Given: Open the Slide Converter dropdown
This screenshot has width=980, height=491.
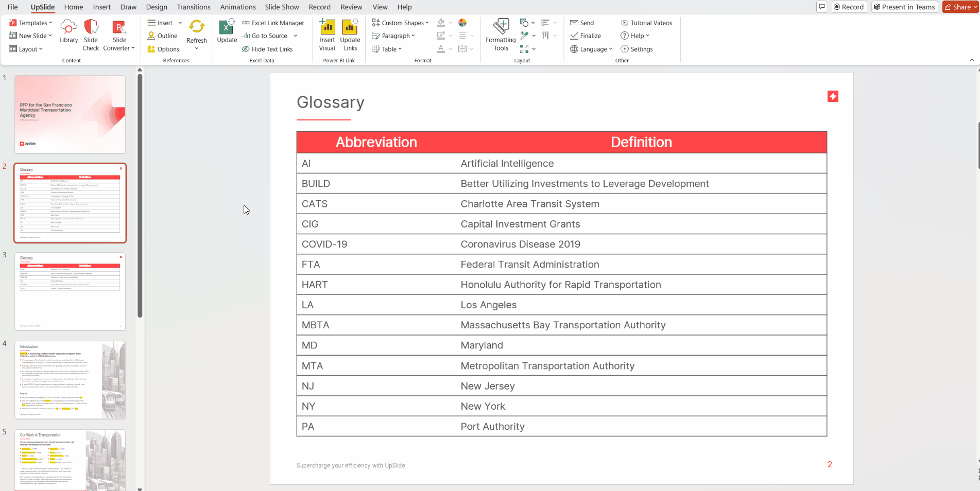Looking at the screenshot, I should click(x=119, y=35).
